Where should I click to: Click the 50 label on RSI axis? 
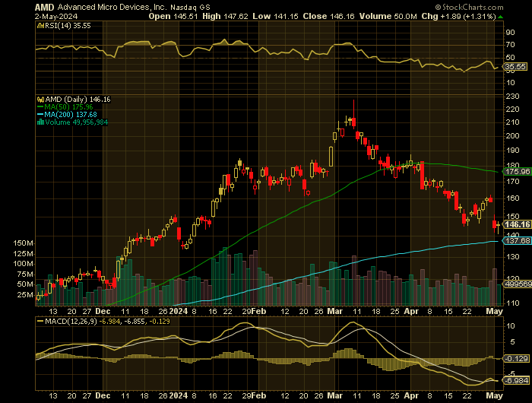(510, 58)
